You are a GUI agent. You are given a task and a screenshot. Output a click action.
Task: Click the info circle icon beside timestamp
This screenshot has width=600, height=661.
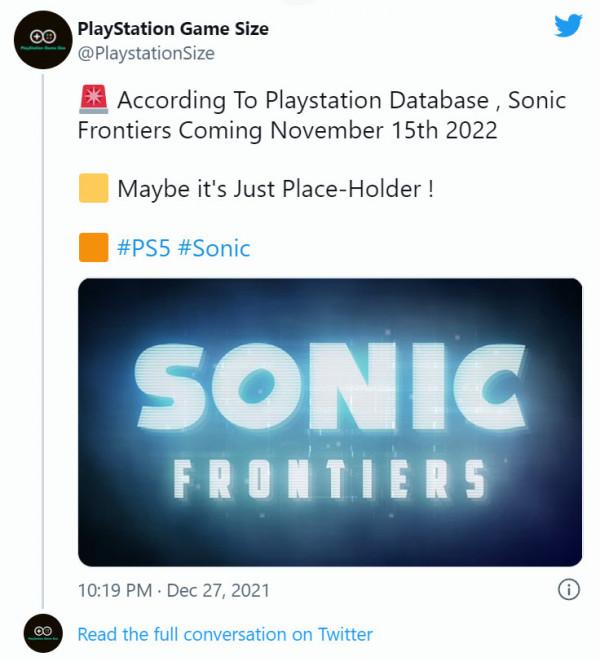coord(568,590)
